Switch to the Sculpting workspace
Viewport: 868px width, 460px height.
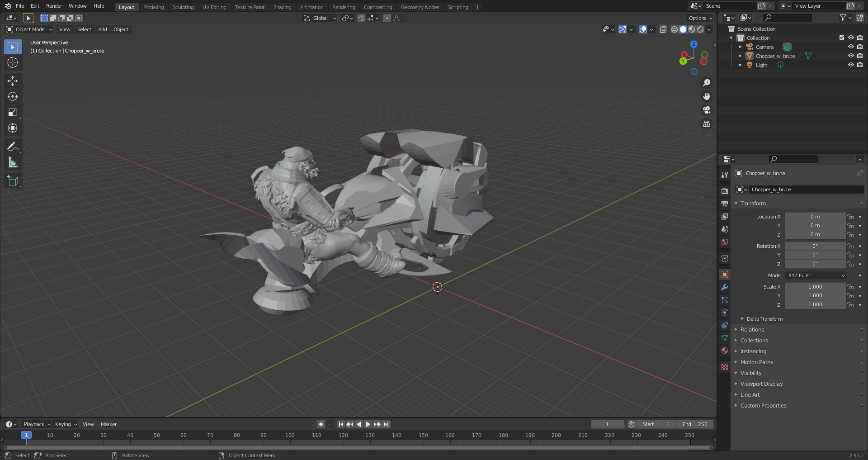point(183,7)
